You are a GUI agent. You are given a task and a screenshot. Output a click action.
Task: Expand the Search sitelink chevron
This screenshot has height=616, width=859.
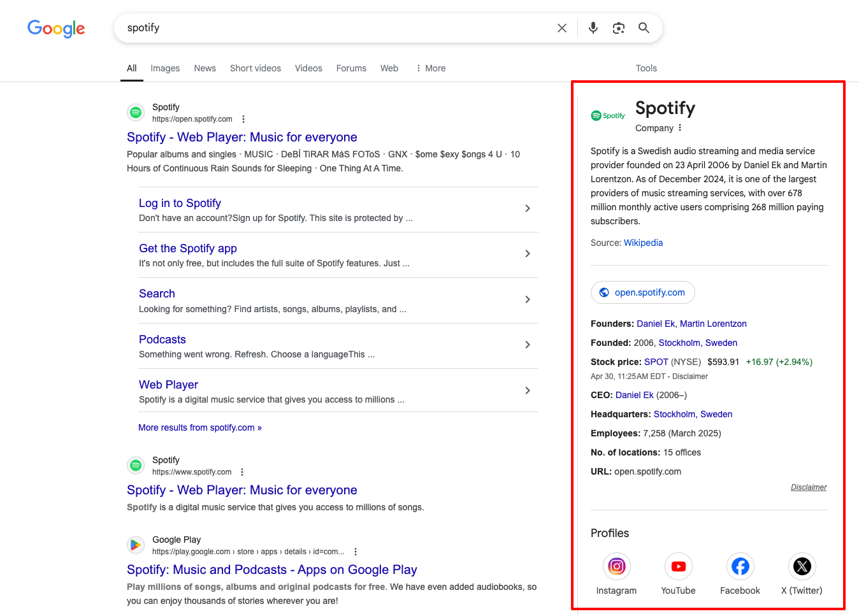point(528,299)
